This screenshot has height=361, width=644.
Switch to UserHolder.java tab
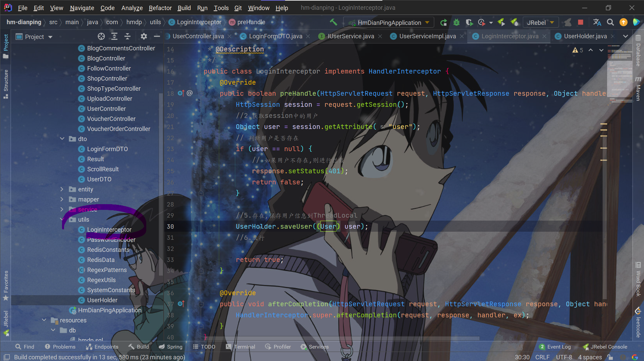(x=585, y=36)
